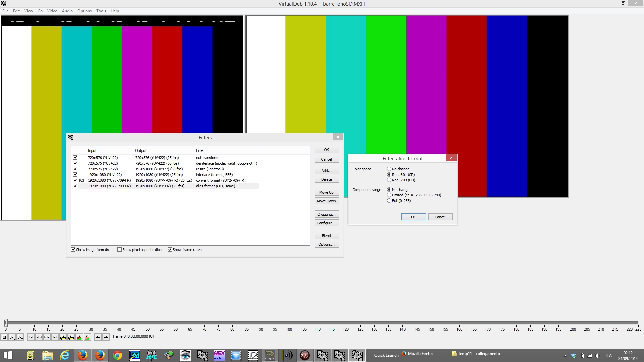Screen dimensions: 644x362
Task: Open Google Chrome from the taskbar
Action: (117, 355)
